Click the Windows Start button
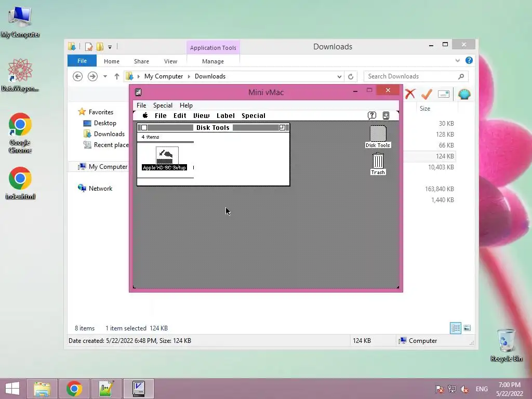The image size is (532, 399). click(12, 389)
